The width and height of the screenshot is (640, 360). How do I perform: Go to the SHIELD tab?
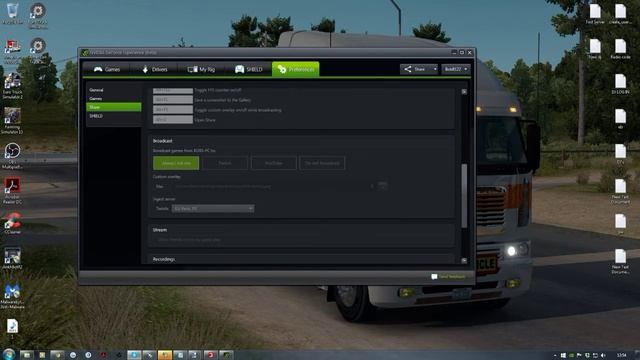pyautogui.click(x=248, y=69)
